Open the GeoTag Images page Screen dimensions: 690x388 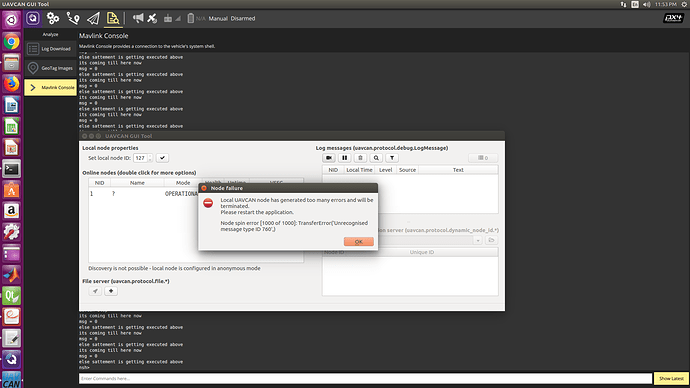(x=50, y=68)
